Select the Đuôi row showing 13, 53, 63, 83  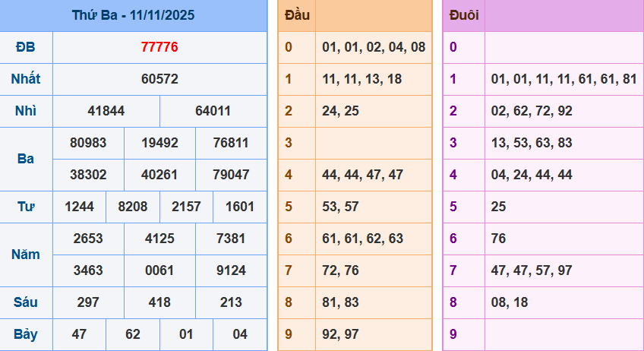pos(532,143)
